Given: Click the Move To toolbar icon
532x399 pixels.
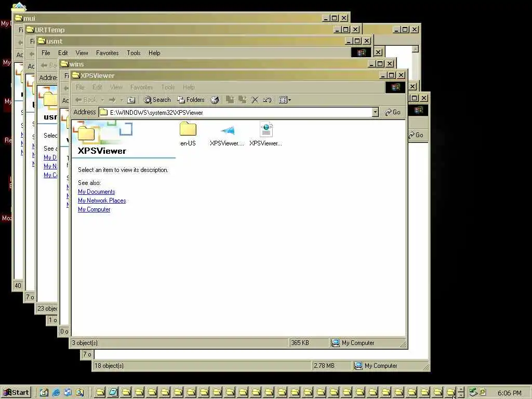Looking at the screenshot, I should 230,100.
